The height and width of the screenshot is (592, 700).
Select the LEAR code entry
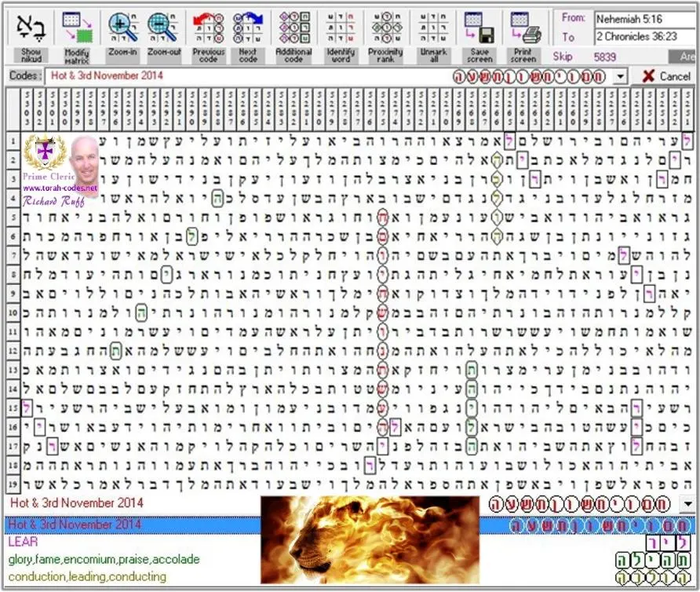pyautogui.click(x=24, y=542)
